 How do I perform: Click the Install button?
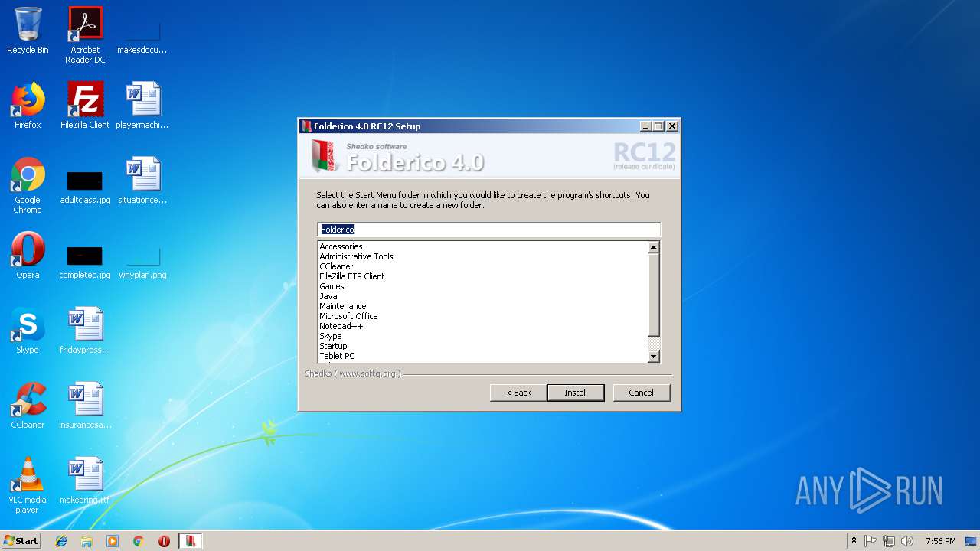click(576, 393)
